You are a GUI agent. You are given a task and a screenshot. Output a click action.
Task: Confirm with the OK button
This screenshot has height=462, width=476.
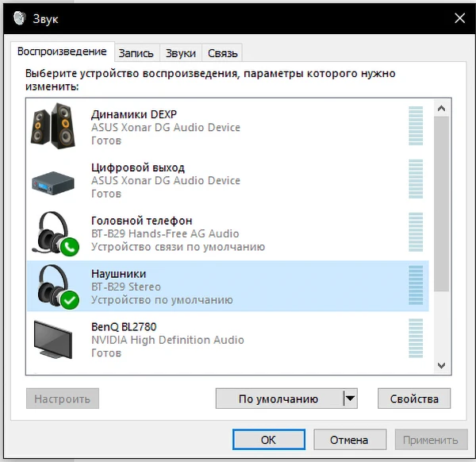tap(269, 440)
